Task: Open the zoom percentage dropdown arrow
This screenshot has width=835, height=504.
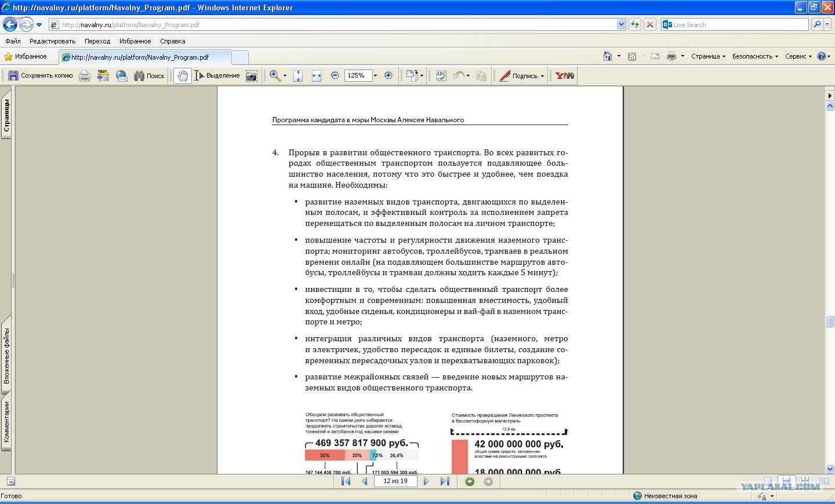Action: pyautogui.click(x=375, y=76)
